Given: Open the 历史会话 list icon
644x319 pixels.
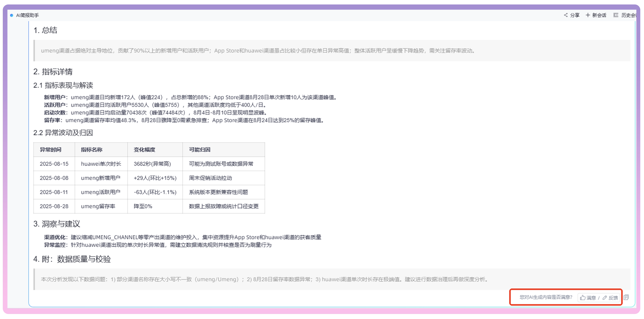Looking at the screenshot, I should coord(616,15).
